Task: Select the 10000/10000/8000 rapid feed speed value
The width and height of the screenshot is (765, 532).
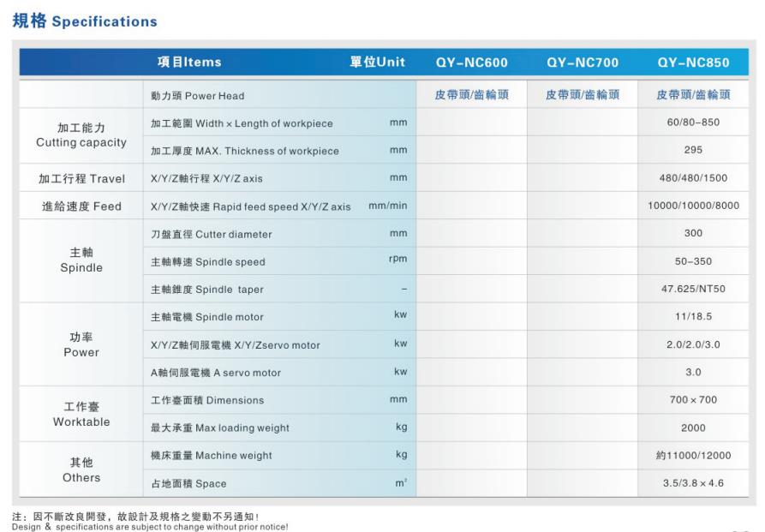Action: pos(693,206)
